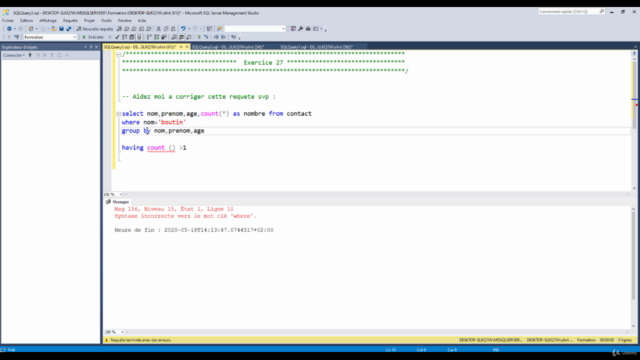Click the Increase Indent icon
The image size is (640, 360).
(223, 37)
